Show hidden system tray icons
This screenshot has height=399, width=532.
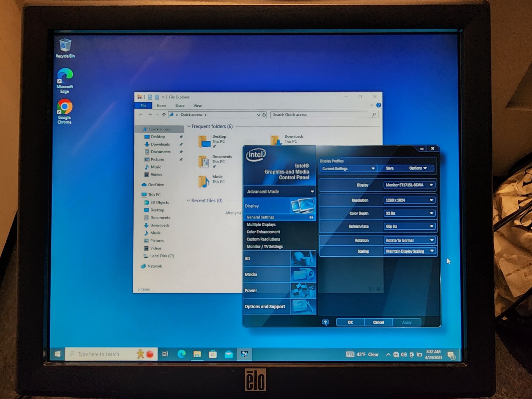388,354
